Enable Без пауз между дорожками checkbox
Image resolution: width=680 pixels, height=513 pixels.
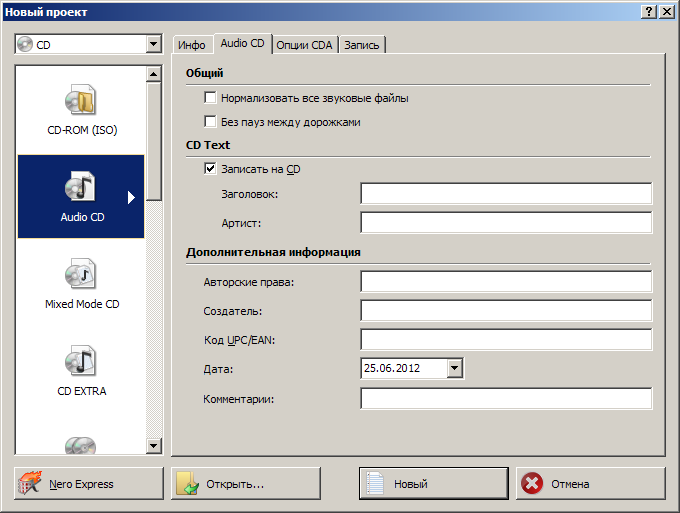coord(210,121)
